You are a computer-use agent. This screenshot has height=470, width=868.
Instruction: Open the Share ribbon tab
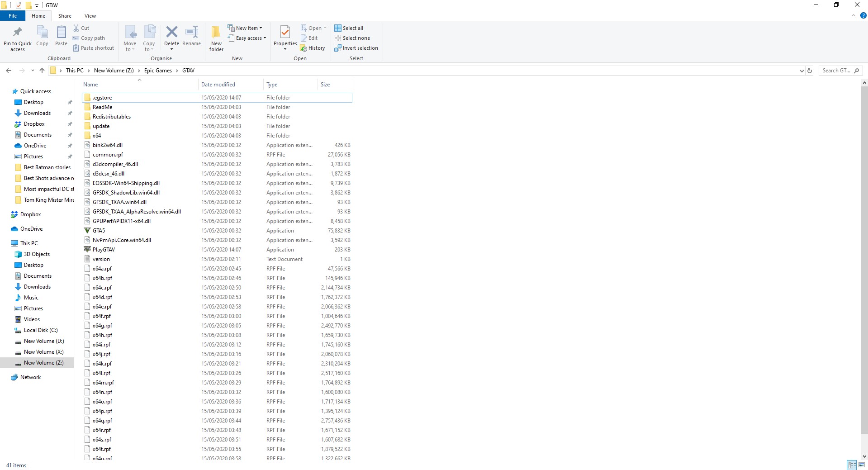pos(65,16)
